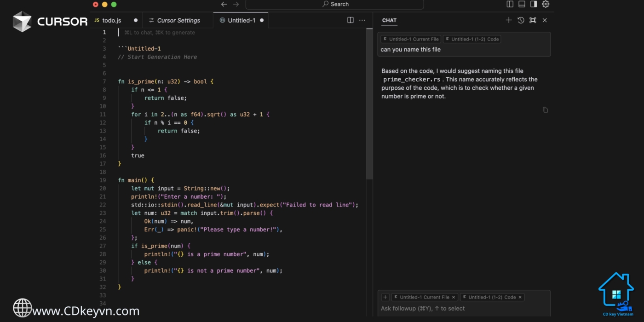644x322 pixels.
Task: Click the 'std::io::stdin().read_line' line
Action: pos(245,205)
